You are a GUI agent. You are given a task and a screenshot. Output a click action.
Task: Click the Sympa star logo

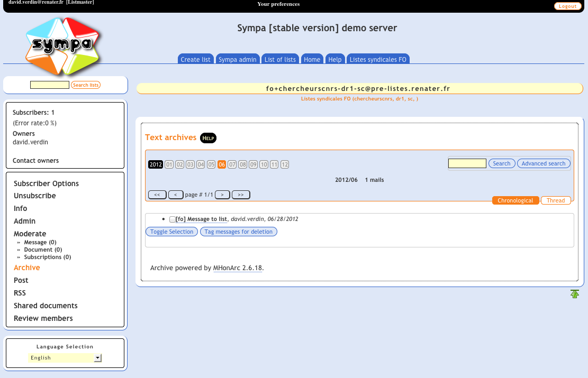pos(62,45)
